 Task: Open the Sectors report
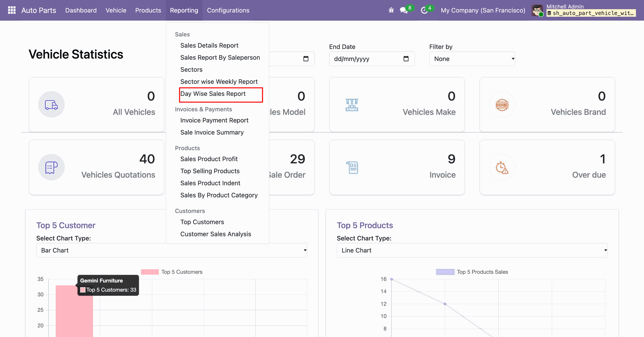[192, 70]
